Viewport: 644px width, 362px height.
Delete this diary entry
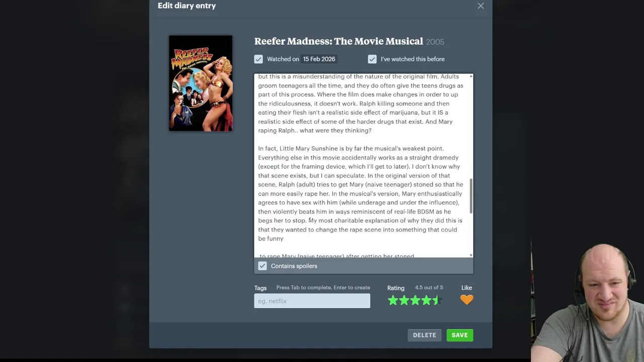coord(425,335)
